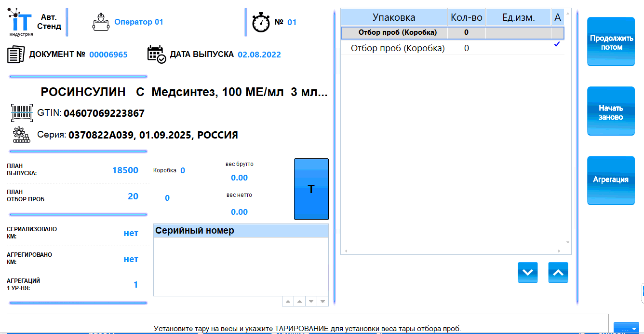The height and width of the screenshot is (334, 644).
Task: Click the вес нетто value 0.00
Action: (240, 212)
